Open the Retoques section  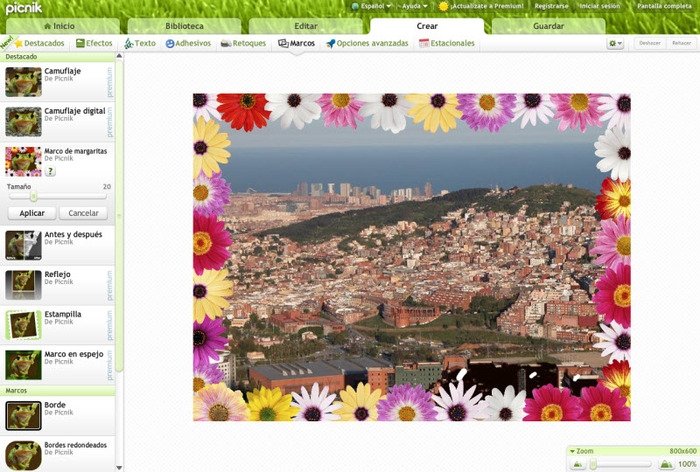(243, 43)
